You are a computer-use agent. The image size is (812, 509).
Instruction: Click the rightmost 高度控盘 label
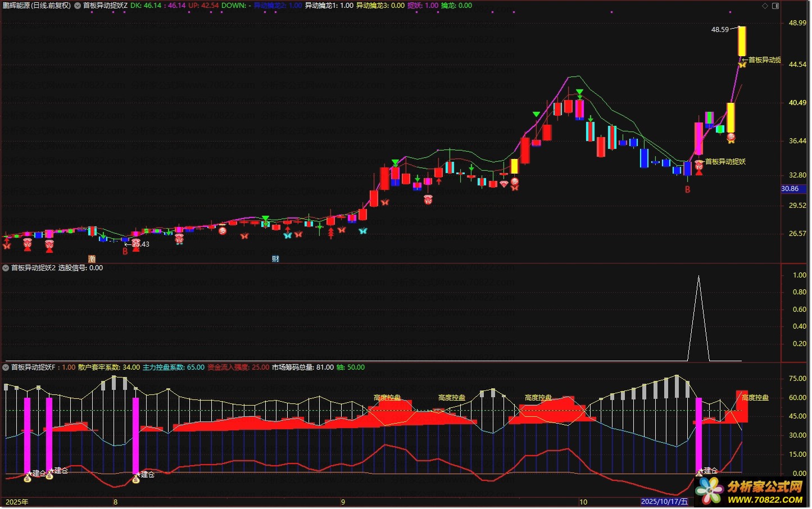[x=755, y=398]
